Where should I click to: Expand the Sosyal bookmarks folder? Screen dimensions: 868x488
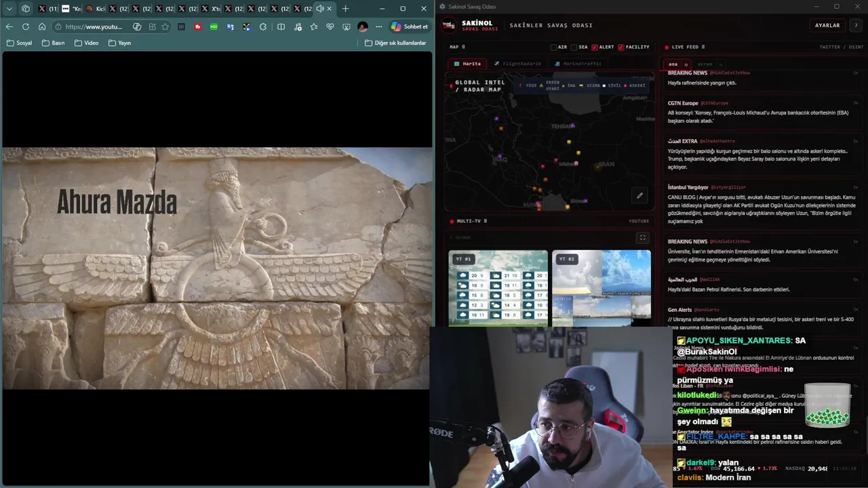20,43
